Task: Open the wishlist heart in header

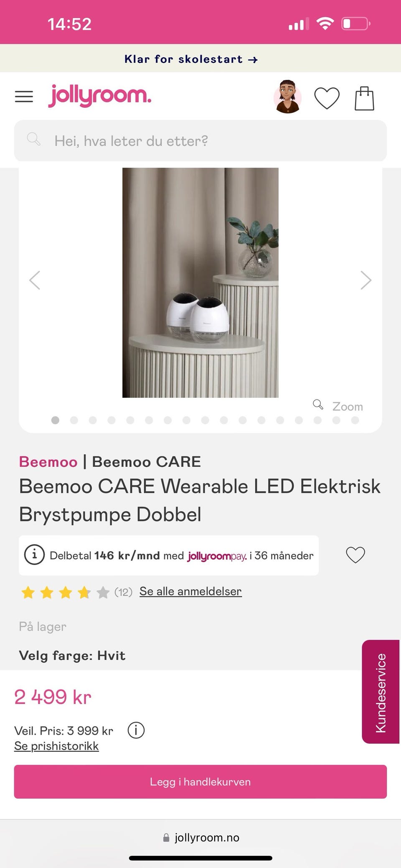Action: (x=327, y=98)
